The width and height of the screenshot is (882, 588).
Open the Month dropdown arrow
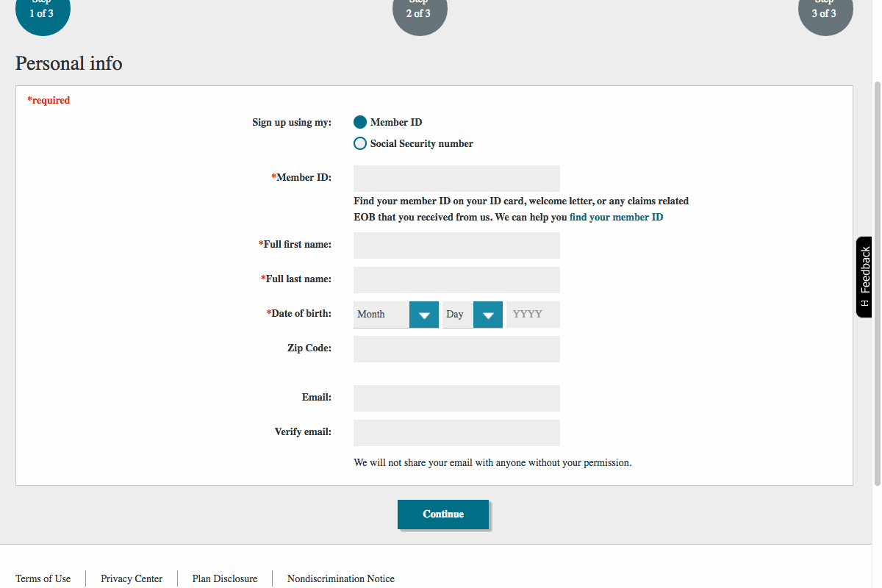tap(424, 315)
